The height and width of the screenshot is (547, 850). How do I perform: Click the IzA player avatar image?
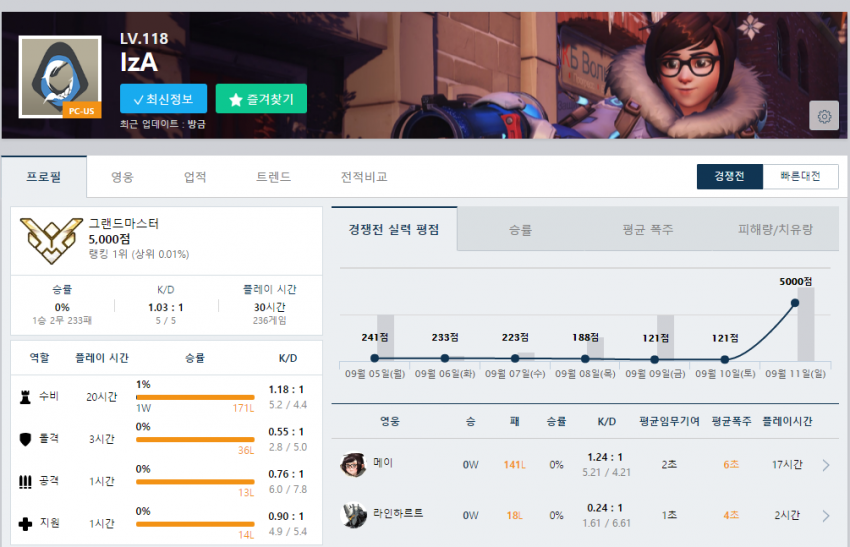(x=60, y=76)
